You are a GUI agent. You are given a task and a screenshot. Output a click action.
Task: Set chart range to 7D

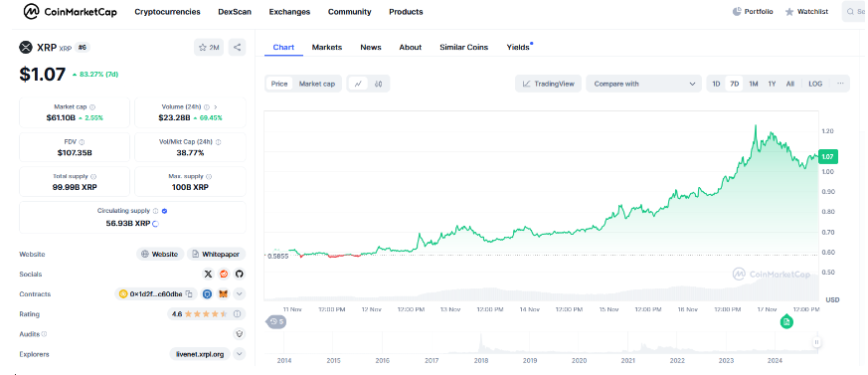[x=734, y=84]
